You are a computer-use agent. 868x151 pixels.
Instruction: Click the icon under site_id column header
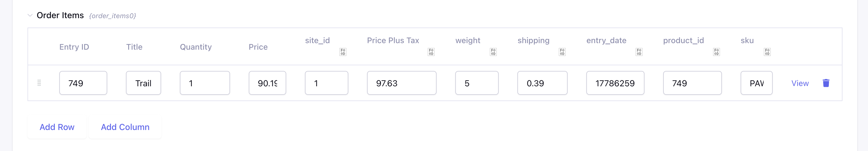(x=343, y=52)
